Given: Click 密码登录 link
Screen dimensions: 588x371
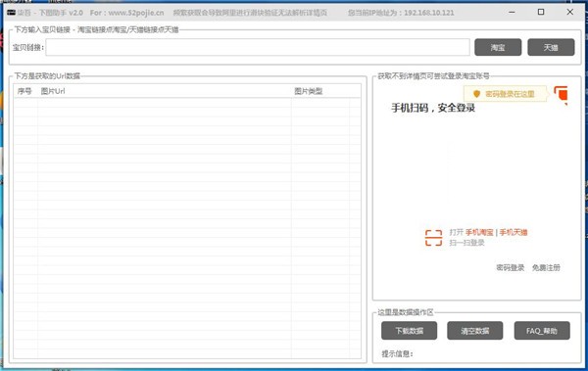Looking at the screenshot, I should 510,267.
